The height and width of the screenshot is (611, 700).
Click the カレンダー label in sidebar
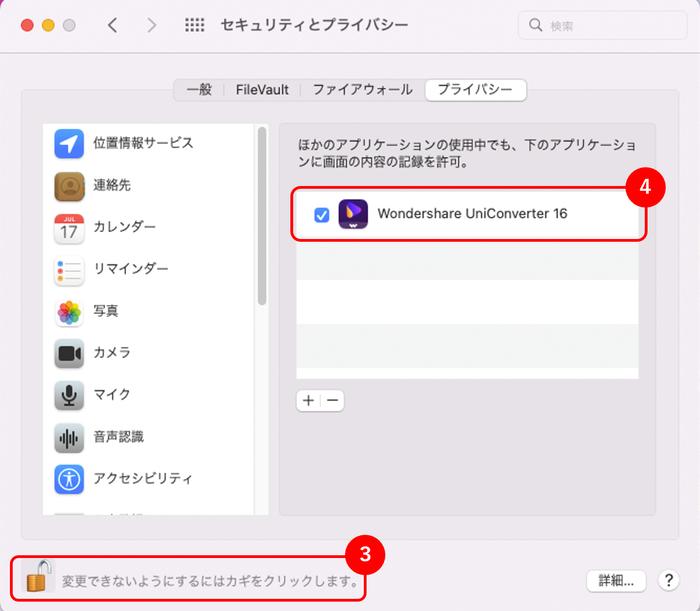click(x=125, y=226)
